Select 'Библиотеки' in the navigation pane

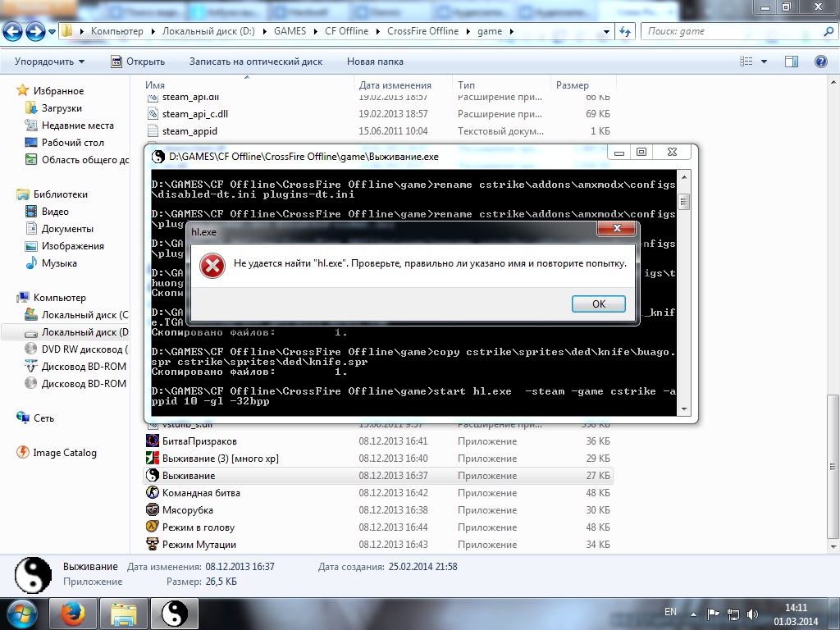(x=60, y=194)
